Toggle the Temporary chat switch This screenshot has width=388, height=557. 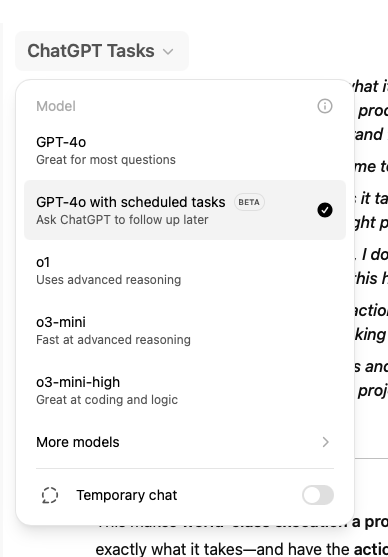(x=318, y=495)
